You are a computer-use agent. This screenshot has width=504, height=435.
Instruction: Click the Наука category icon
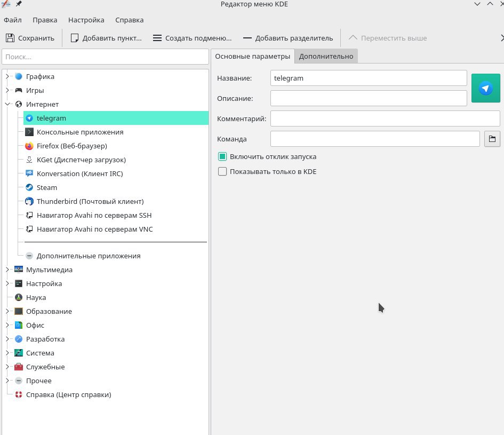click(x=19, y=298)
